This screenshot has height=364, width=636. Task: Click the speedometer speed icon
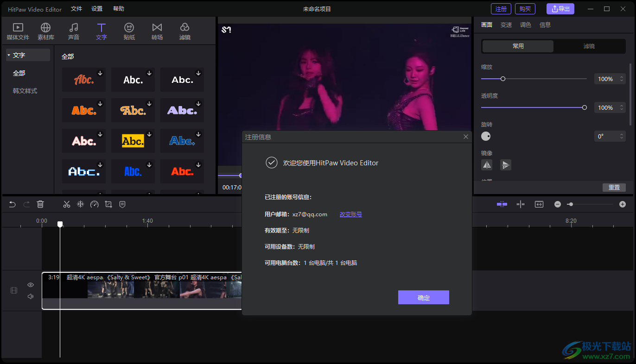click(x=95, y=204)
